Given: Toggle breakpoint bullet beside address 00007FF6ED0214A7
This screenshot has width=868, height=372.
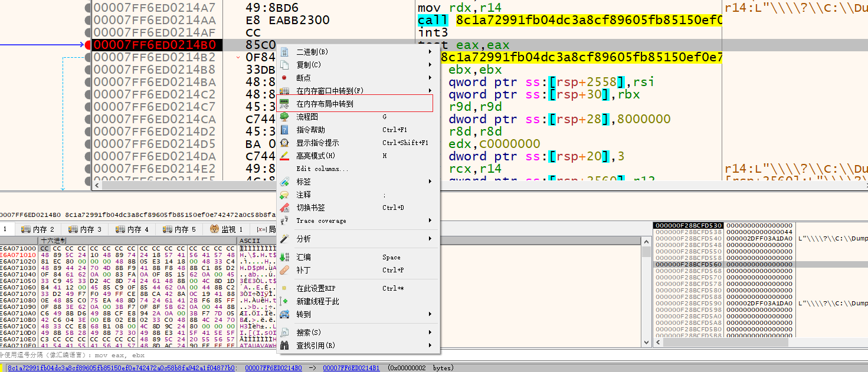Looking at the screenshot, I should click(88, 8).
